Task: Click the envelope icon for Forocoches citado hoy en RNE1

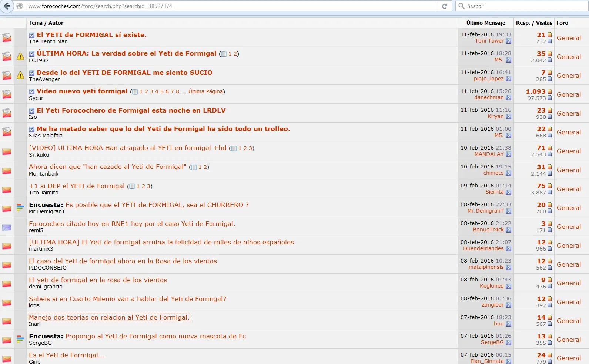Action: pyautogui.click(x=7, y=227)
